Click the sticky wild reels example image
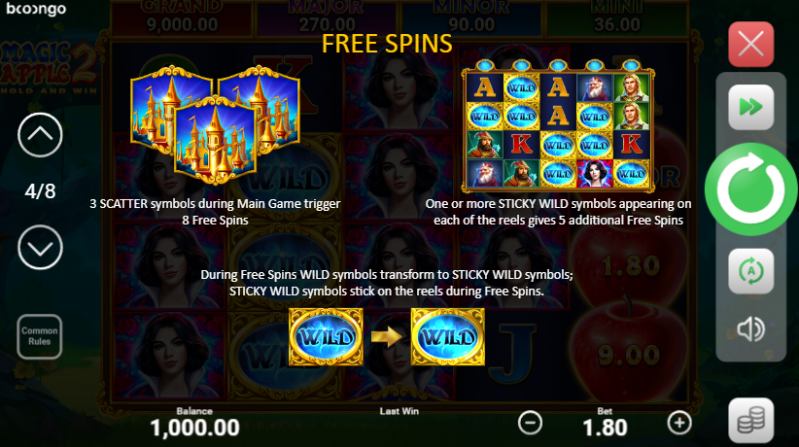Viewport: 799px width, 447px height. pos(558,126)
